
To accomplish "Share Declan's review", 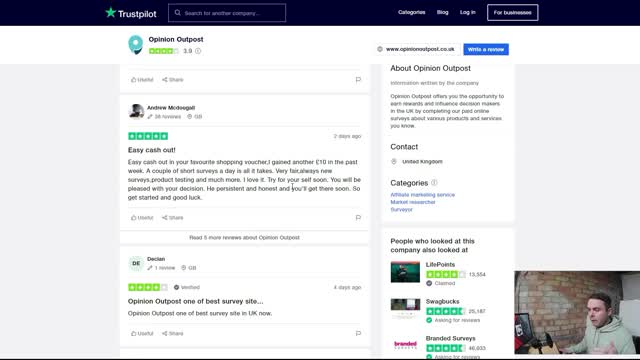I will click(x=173, y=333).
